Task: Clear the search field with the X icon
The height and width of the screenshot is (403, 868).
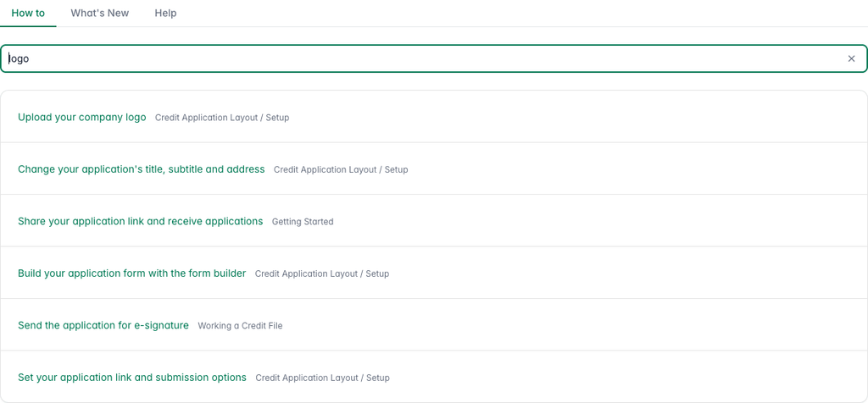Action: [x=851, y=58]
